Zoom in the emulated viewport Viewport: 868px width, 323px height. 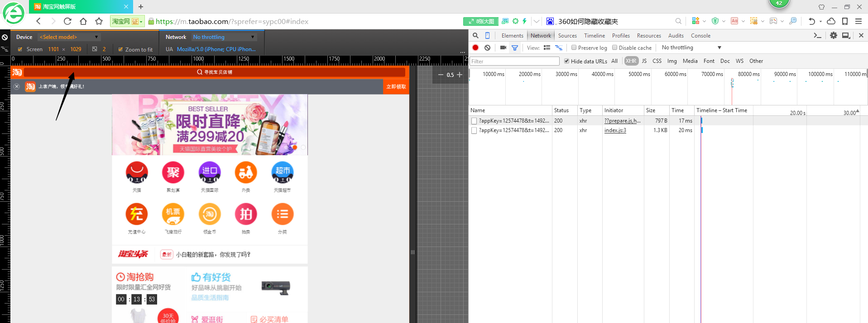460,75
